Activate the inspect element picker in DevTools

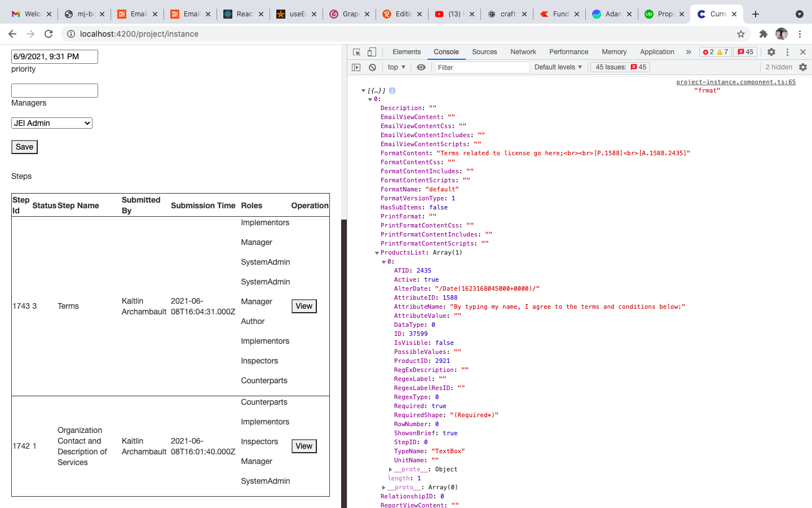click(x=356, y=52)
